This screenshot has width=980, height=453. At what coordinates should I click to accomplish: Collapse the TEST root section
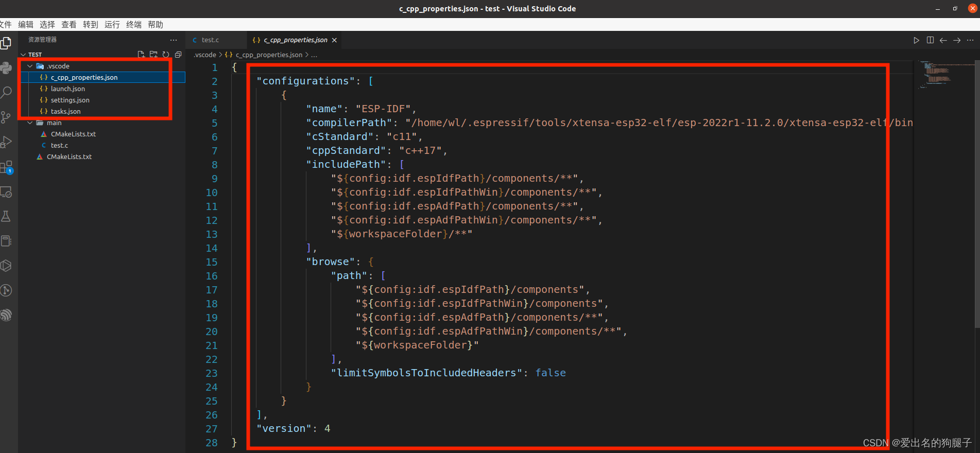(23, 55)
